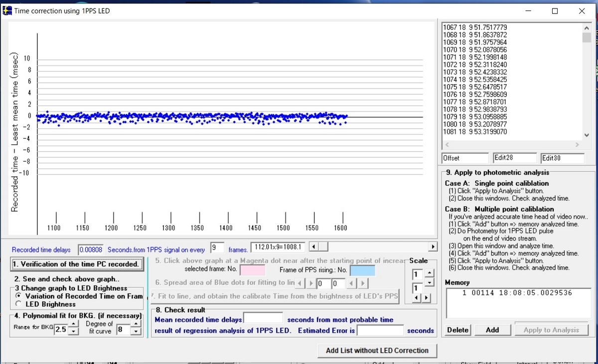Click the blue Frame of PPS rising swatch
Viewport: 598px width, 364px height.
362,270
